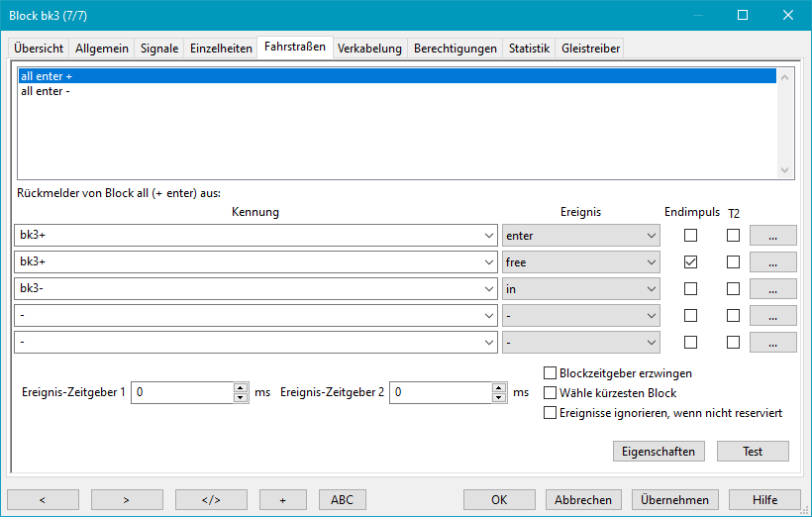Uncheck Endimpuls for the free event row
Image resolution: width=812 pixels, height=517 pixels.
pyautogui.click(x=690, y=262)
